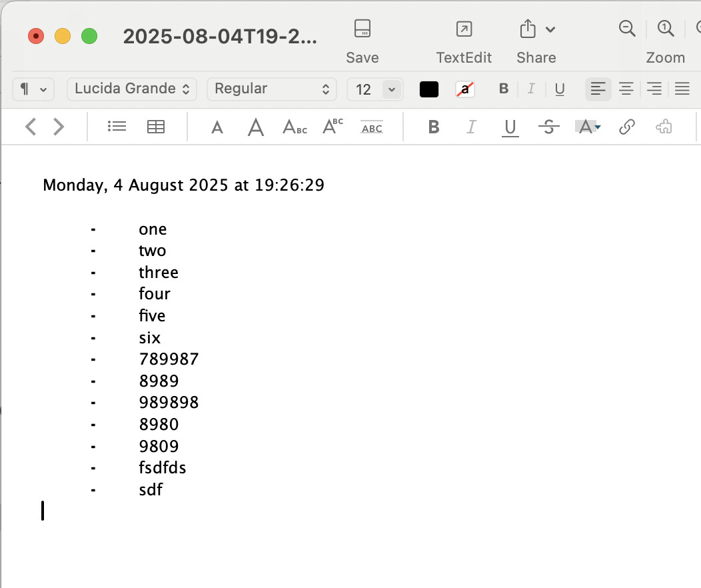
Task: Insert a table using the table icon
Action: point(156,127)
